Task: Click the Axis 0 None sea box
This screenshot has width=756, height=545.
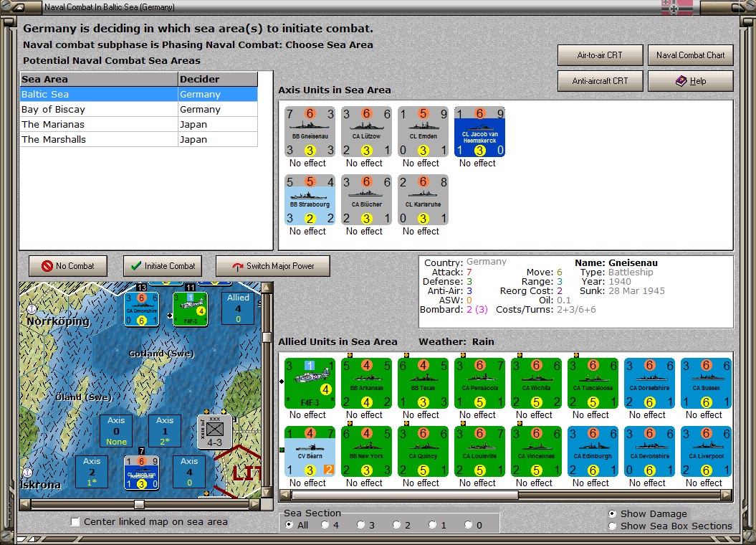Action: [116, 431]
